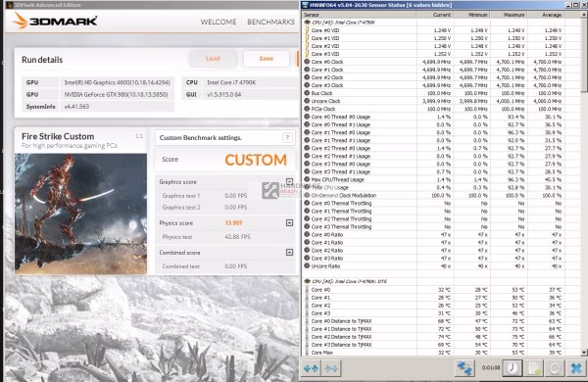Click the collapse columns arrows icon in HWiNFO

tap(331, 368)
